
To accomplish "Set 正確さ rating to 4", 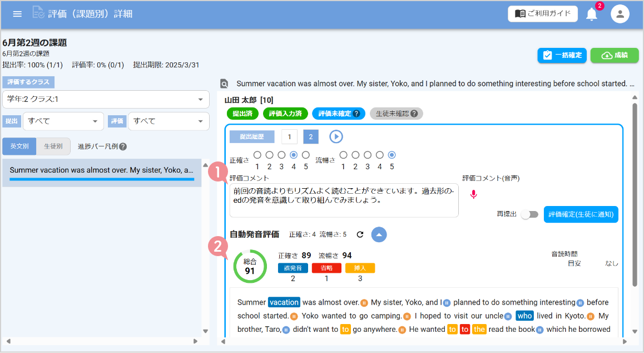I will (x=294, y=155).
